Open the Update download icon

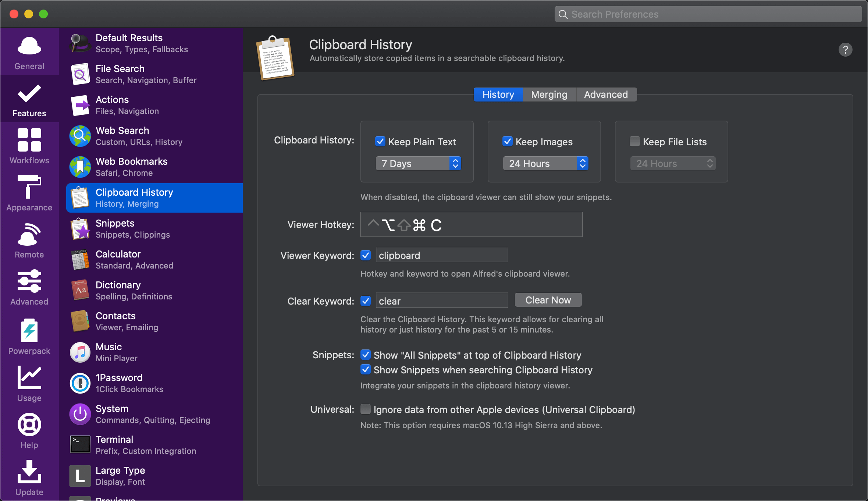pos(29,472)
